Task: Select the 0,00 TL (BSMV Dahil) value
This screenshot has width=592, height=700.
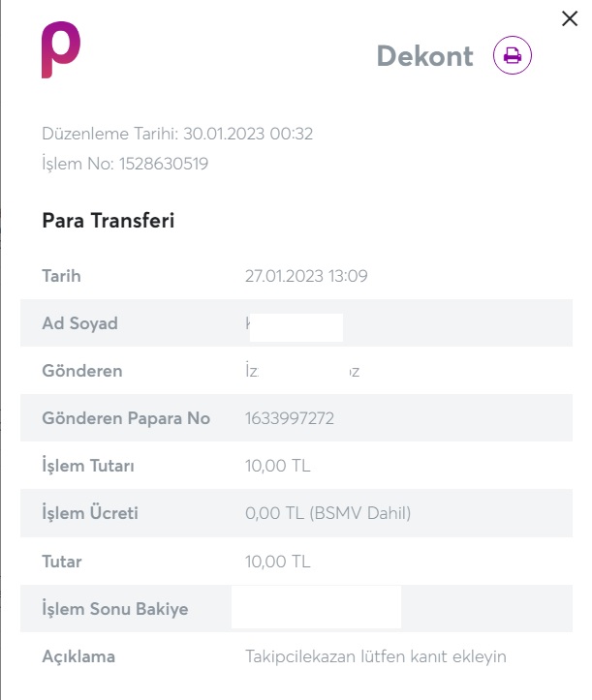Action: point(328,513)
